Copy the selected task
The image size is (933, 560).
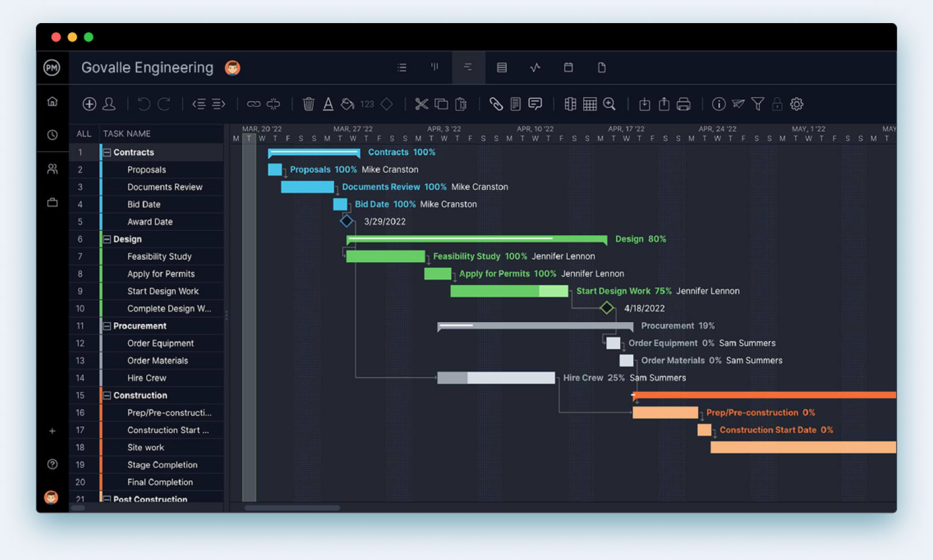coord(441,104)
